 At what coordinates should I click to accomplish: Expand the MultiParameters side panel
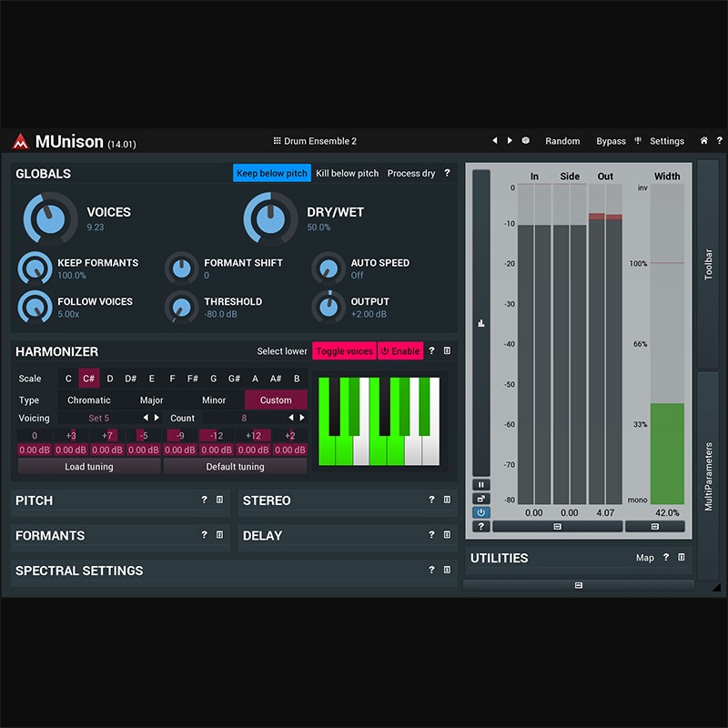708,476
